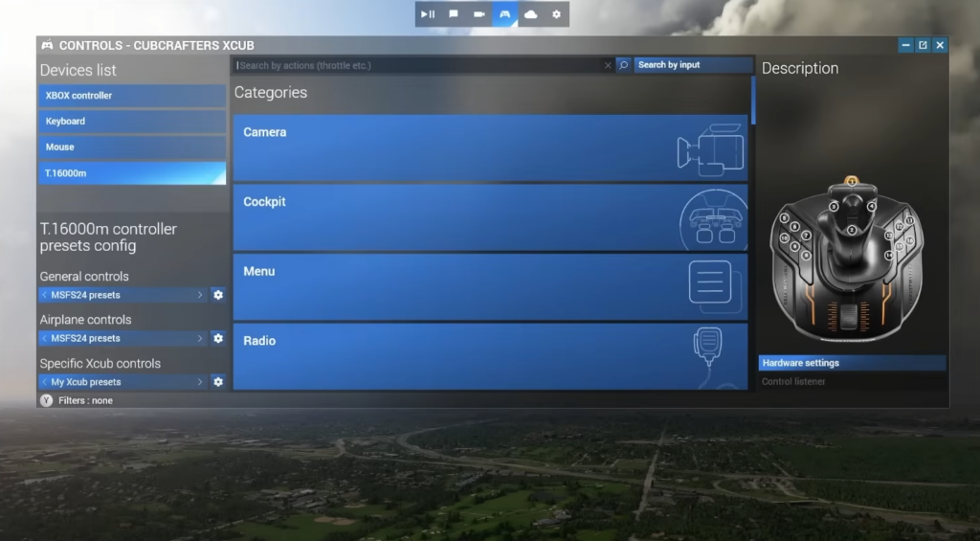Select previous Specific Xcub preset arrow
The image size is (980, 541).
[x=44, y=381]
